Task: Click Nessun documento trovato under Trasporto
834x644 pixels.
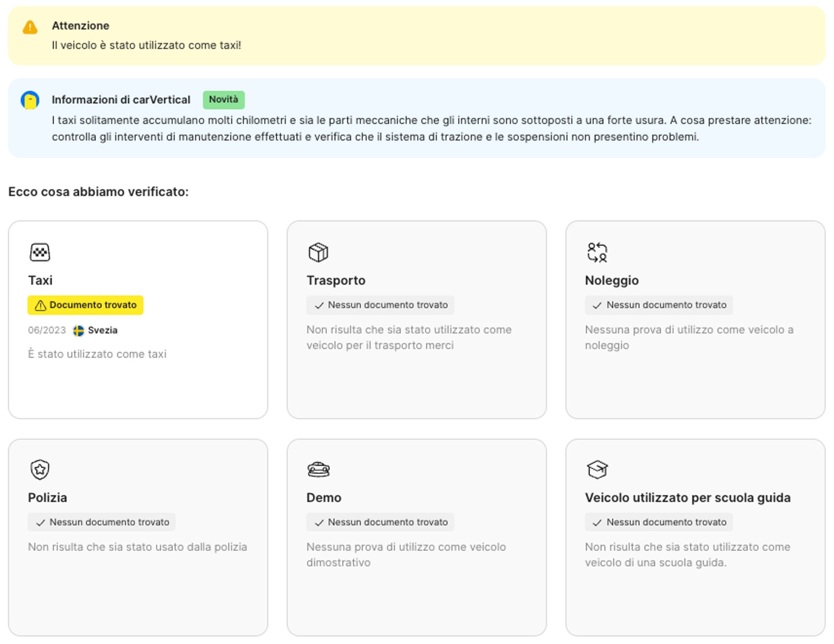Action: coord(380,305)
